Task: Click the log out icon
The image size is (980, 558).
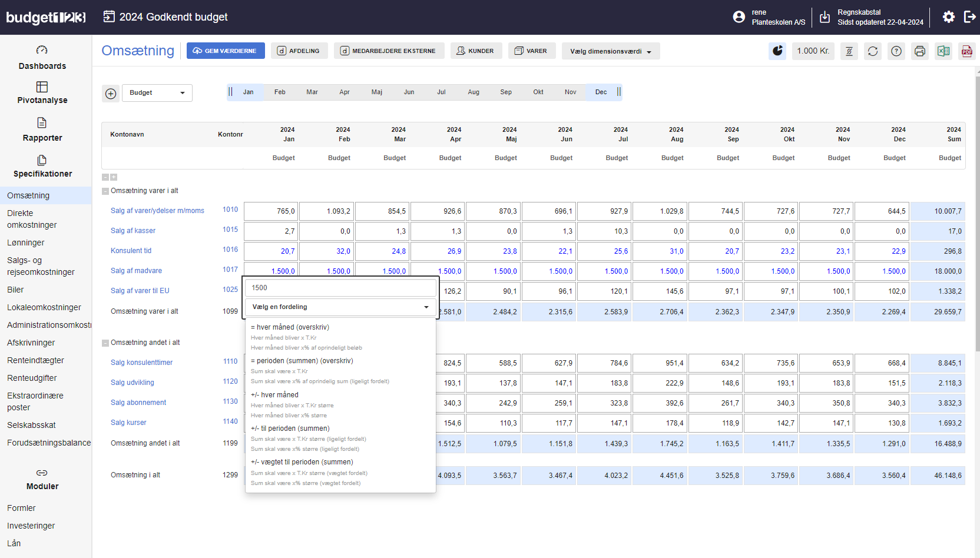Action: point(969,17)
